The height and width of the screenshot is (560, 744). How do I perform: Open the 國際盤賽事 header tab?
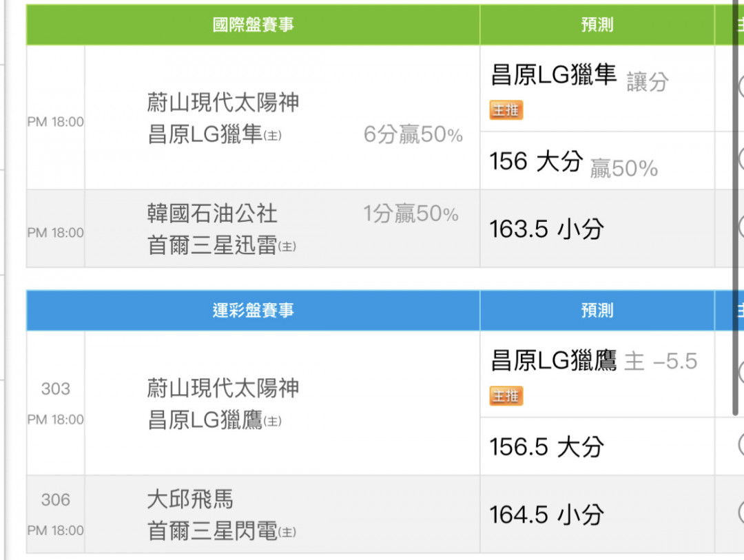pos(253,25)
